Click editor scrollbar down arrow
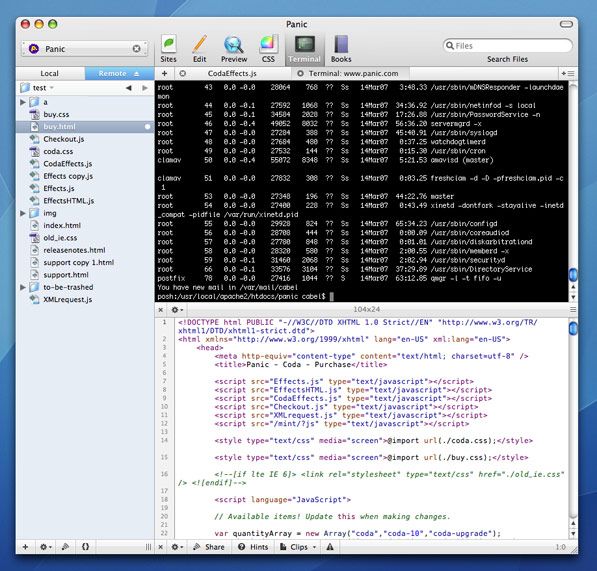The height and width of the screenshot is (571, 597). pyautogui.click(x=573, y=533)
